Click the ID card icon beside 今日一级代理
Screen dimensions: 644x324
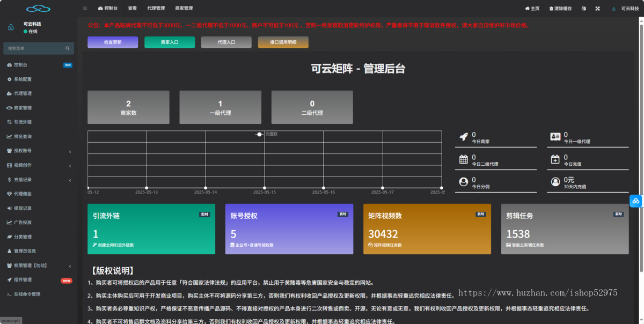(555, 137)
